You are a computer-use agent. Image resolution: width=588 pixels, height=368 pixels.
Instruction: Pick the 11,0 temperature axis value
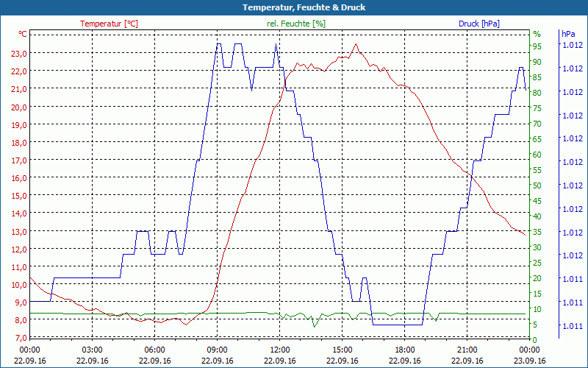[19, 267]
